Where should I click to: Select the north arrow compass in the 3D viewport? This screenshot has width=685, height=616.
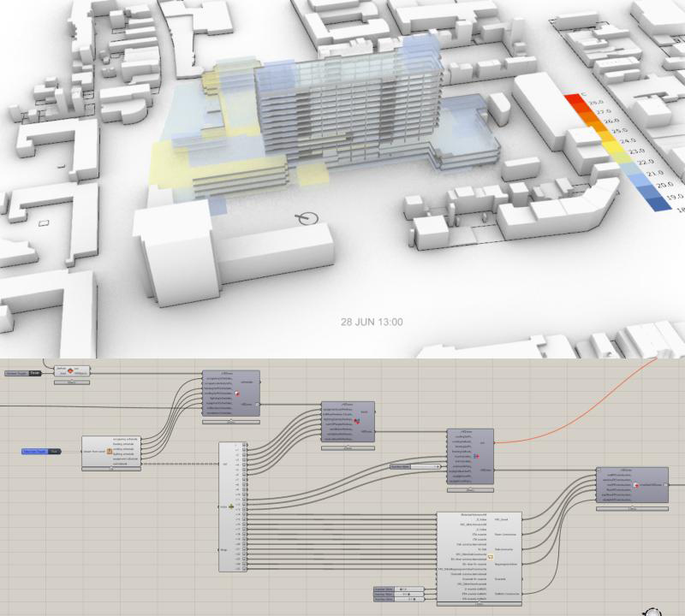[x=306, y=220]
